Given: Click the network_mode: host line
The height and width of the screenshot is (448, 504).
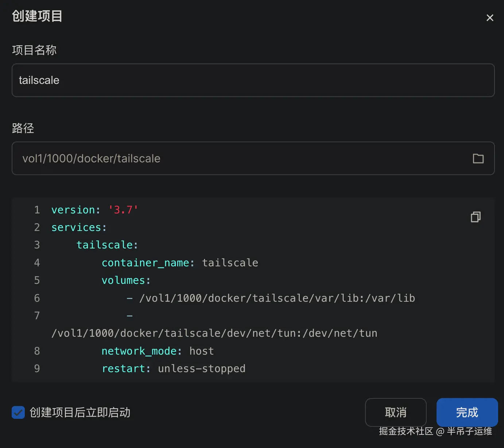Looking at the screenshot, I should (x=158, y=351).
